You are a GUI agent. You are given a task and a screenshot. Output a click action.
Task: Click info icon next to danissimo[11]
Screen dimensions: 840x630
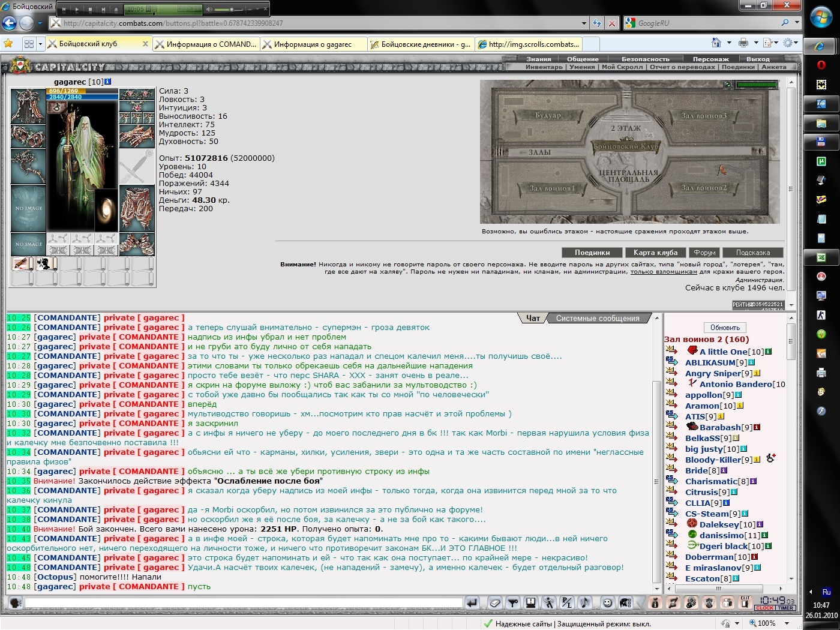click(x=764, y=535)
